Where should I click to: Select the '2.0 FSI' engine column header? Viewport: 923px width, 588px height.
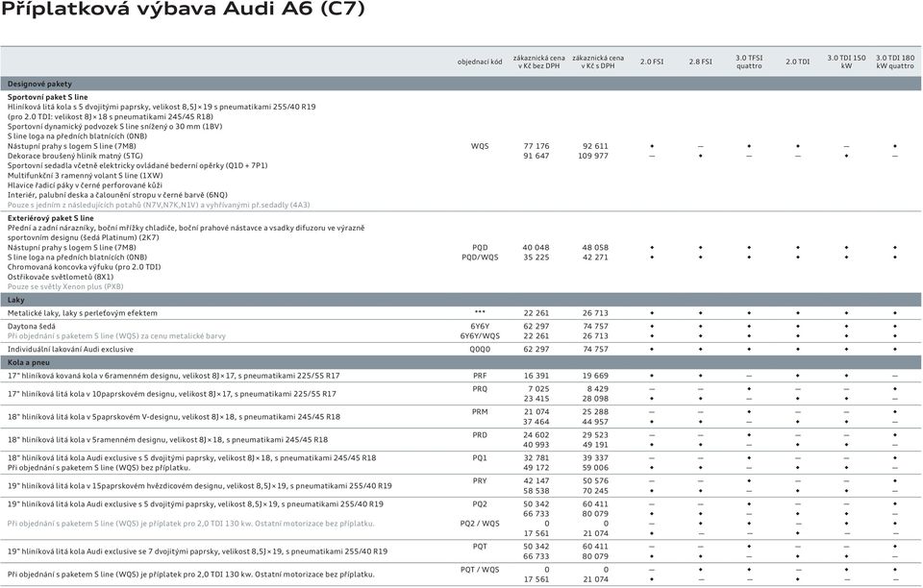point(652,61)
